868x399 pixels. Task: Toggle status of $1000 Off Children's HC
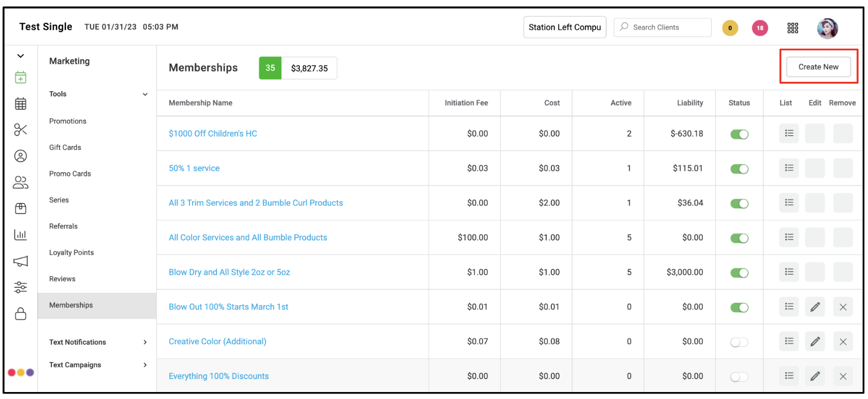tap(739, 134)
